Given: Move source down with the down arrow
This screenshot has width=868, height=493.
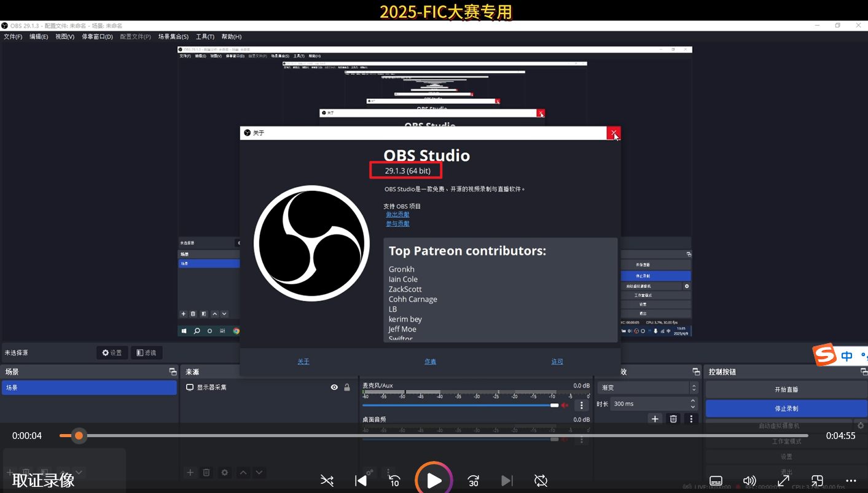Looking at the screenshot, I should (x=259, y=472).
